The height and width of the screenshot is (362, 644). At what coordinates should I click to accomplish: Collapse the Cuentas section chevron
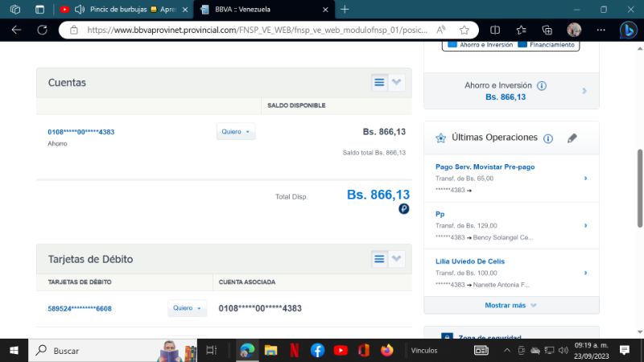[396, 82]
